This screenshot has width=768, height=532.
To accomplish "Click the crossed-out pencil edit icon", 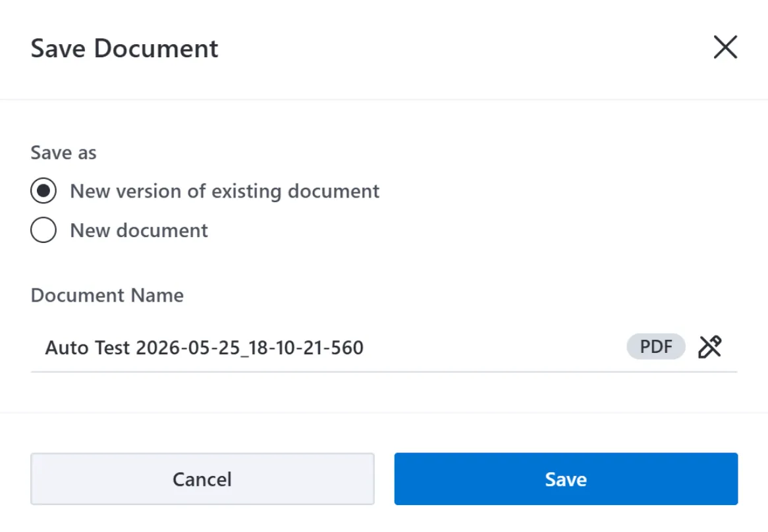I will click(710, 347).
